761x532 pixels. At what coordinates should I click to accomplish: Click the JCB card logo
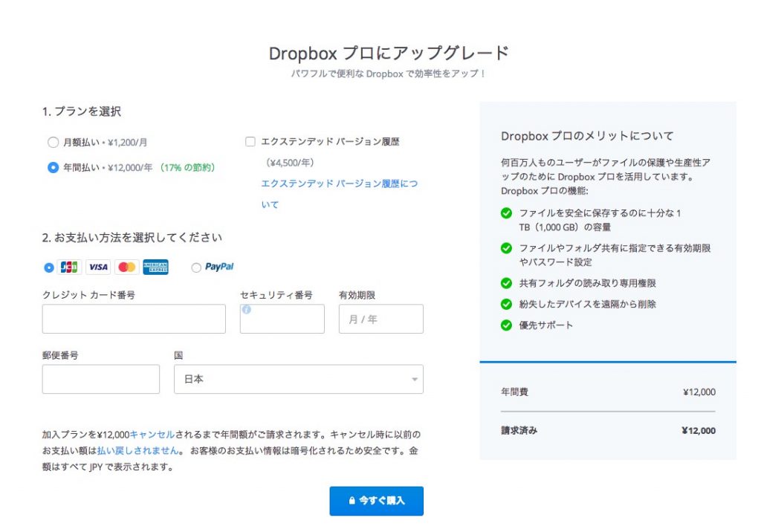pos(69,267)
